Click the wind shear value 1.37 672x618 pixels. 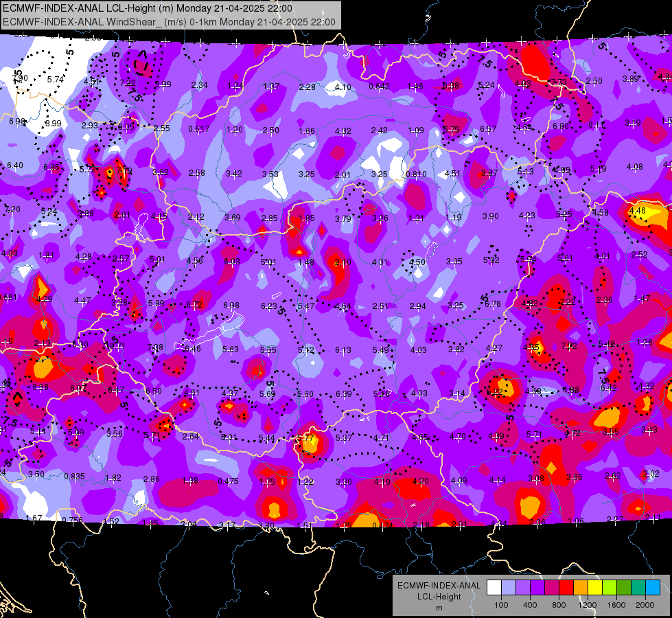(x=271, y=87)
